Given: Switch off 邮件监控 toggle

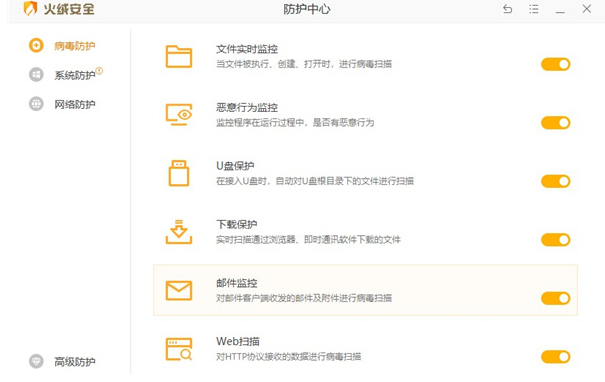Looking at the screenshot, I should [556, 298].
